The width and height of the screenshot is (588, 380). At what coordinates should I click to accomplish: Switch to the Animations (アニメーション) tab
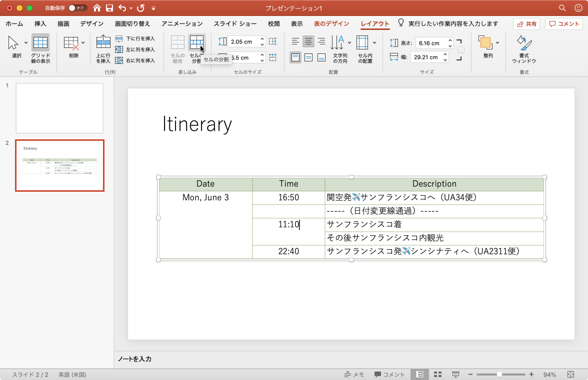point(182,23)
